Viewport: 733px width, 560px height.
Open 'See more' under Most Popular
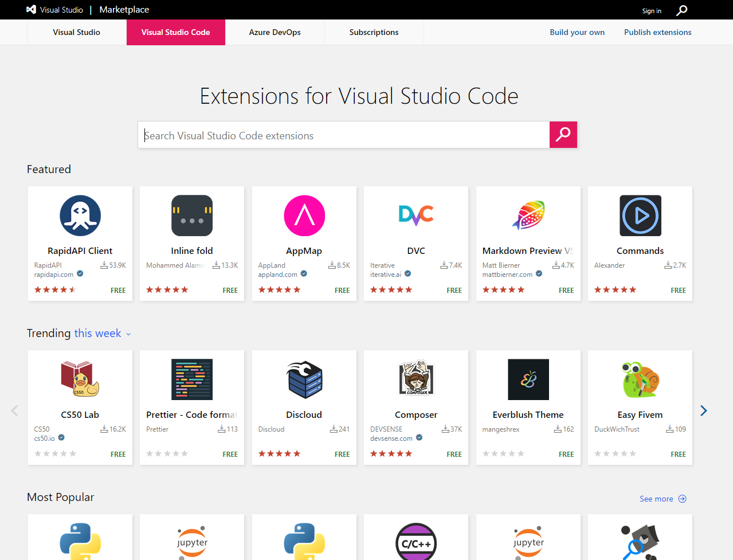coord(656,499)
